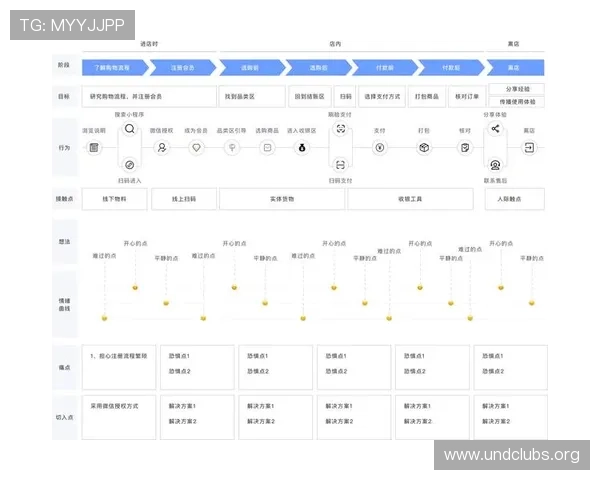The height and width of the screenshot is (480, 600).
Task: Click the 人际触点 touchpoint box
Action: click(x=515, y=199)
